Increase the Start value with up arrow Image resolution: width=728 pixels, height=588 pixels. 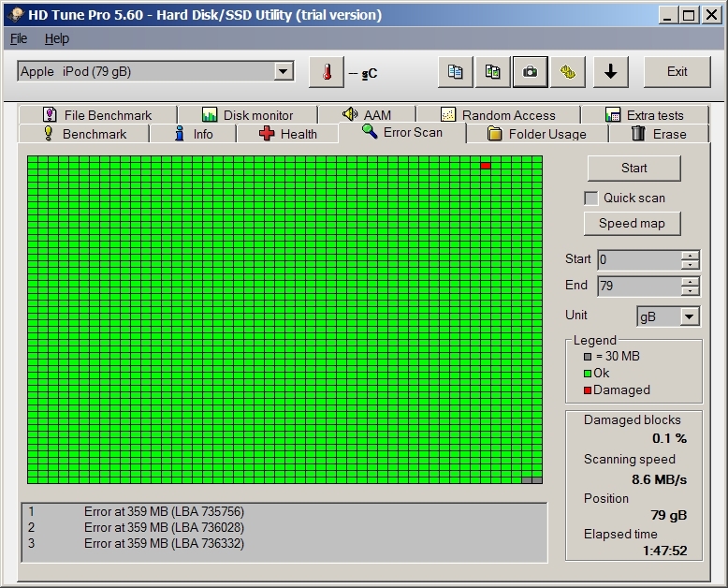click(x=690, y=256)
